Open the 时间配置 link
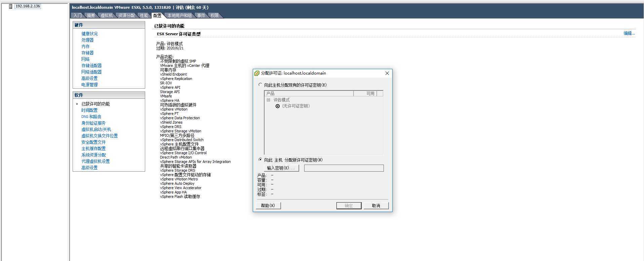Viewport: 644px width, 261px height. pyautogui.click(x=89, y=110)
